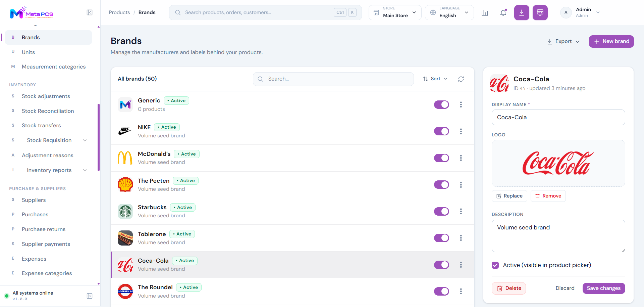This screenshot has height=307, width=644.
Task: Click the Admin avatar icon
Action: [566, 13]
